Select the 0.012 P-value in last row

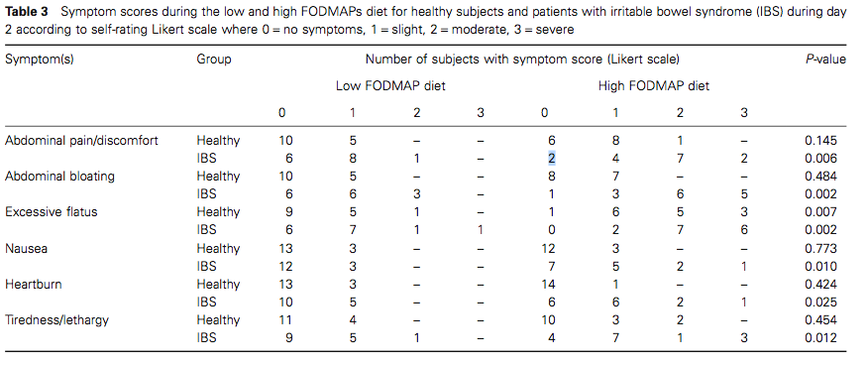[821, 338]
